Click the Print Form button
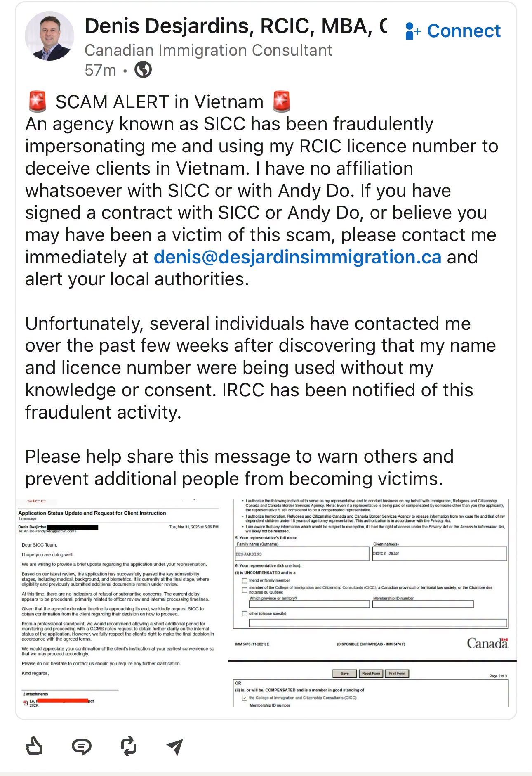 click(x=397, y=674)
